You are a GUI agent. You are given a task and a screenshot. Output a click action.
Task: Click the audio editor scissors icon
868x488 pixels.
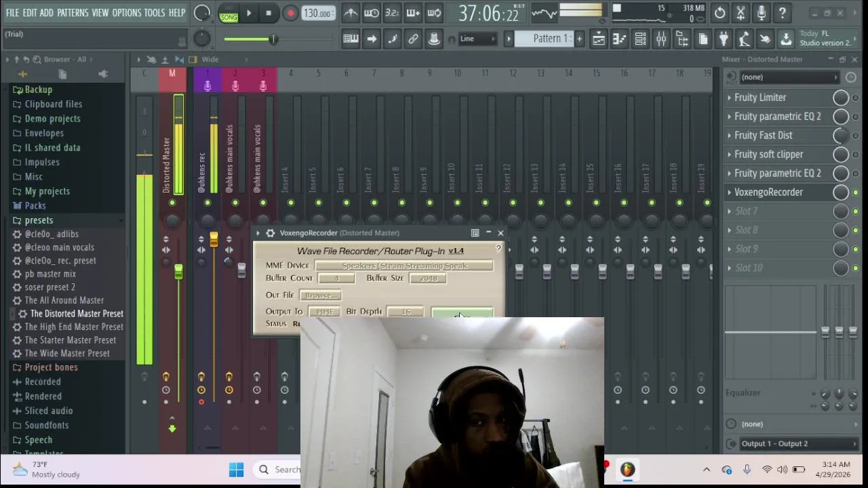(741, 13)
